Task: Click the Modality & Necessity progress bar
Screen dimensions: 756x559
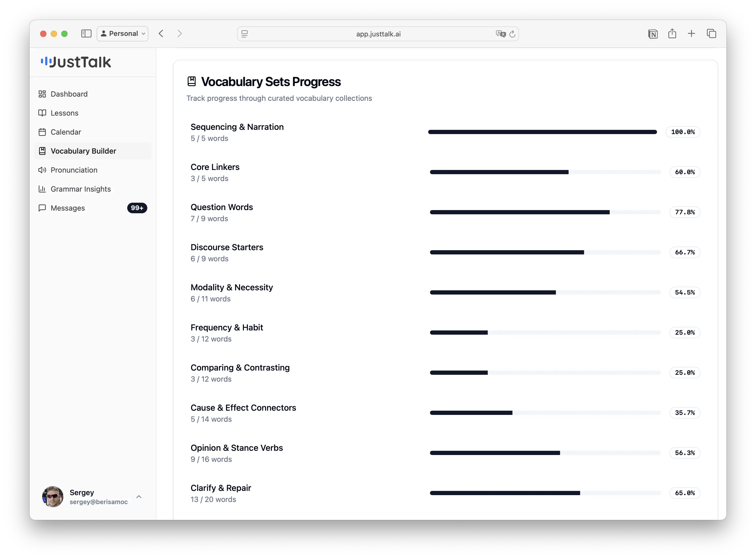Action: point(545,292)
